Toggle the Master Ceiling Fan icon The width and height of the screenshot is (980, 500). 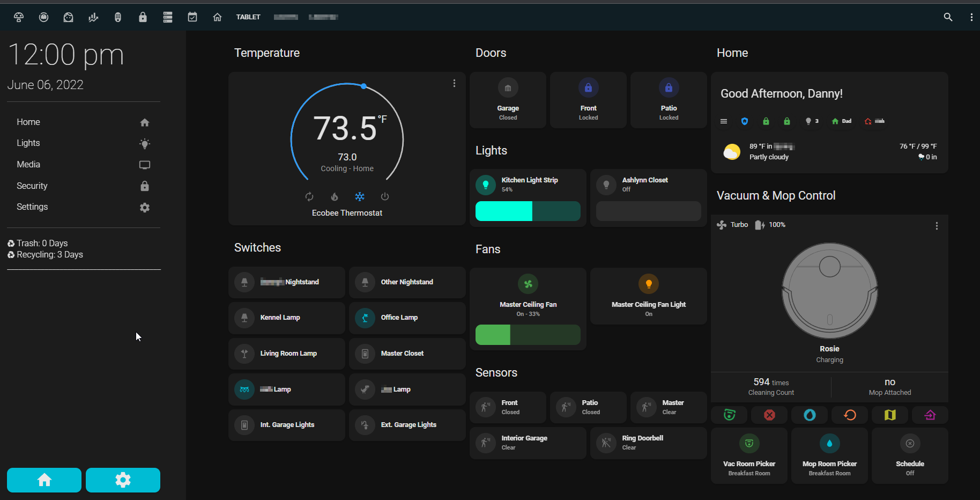pyautogui.click(x=528, y=284)
